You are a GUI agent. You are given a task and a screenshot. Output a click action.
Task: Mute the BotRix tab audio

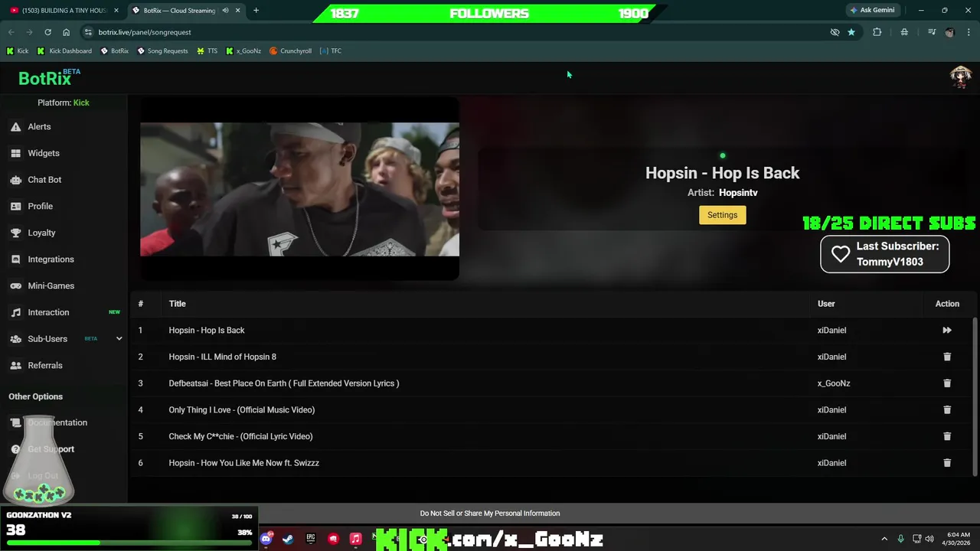click(225, 11)
